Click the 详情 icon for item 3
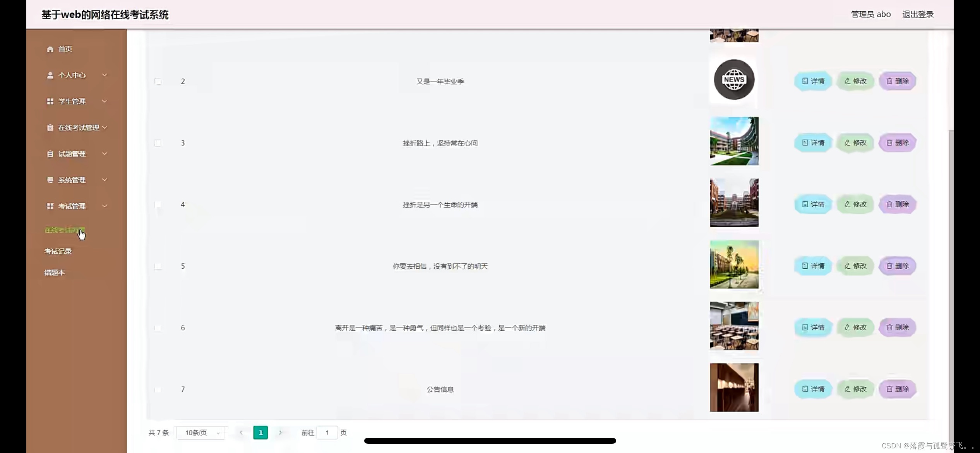Image resolution: width=980 pixels, height=453 pixels. (x=812, y=142)
